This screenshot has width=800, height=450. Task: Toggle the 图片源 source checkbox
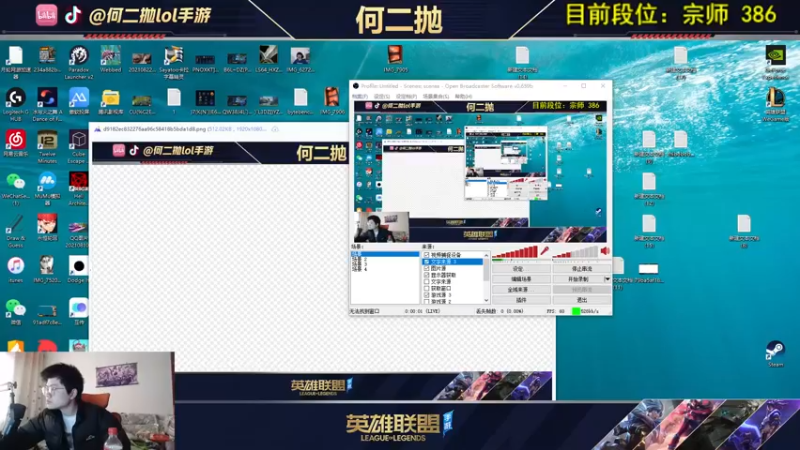click(427, 268)
